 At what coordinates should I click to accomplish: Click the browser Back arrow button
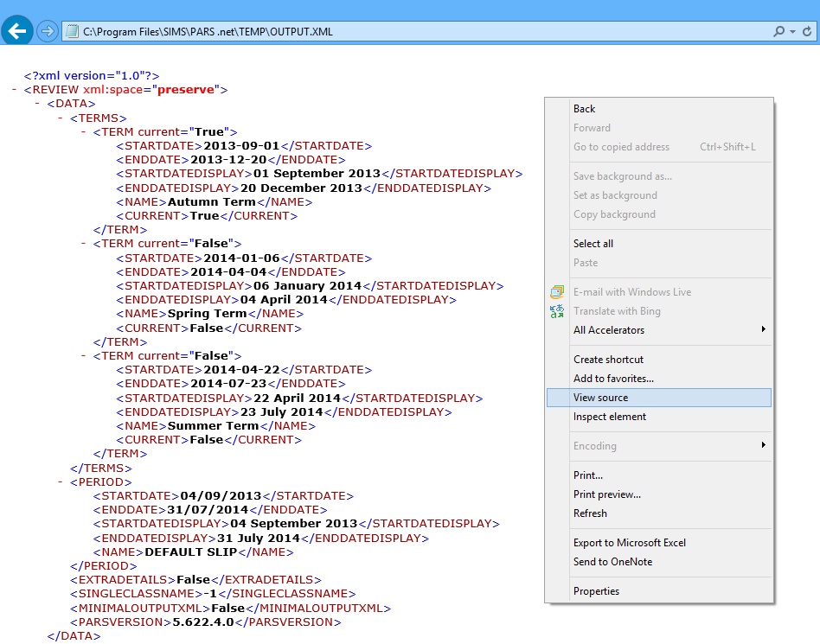[x=16, y=31]
